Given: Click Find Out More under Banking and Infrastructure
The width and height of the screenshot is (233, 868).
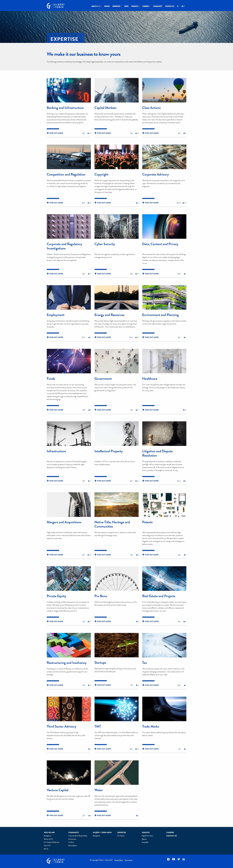Looking at the screenshot, I should point(55,133).
